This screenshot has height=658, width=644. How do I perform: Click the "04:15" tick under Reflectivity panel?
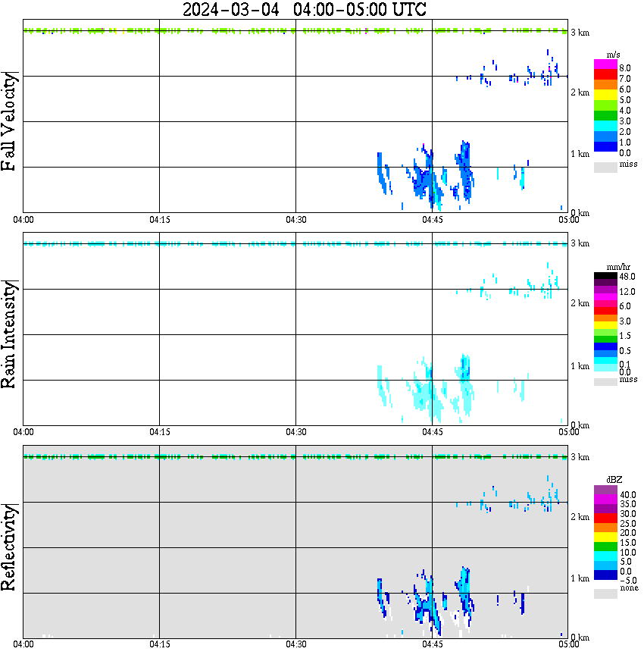click(159, 644)
